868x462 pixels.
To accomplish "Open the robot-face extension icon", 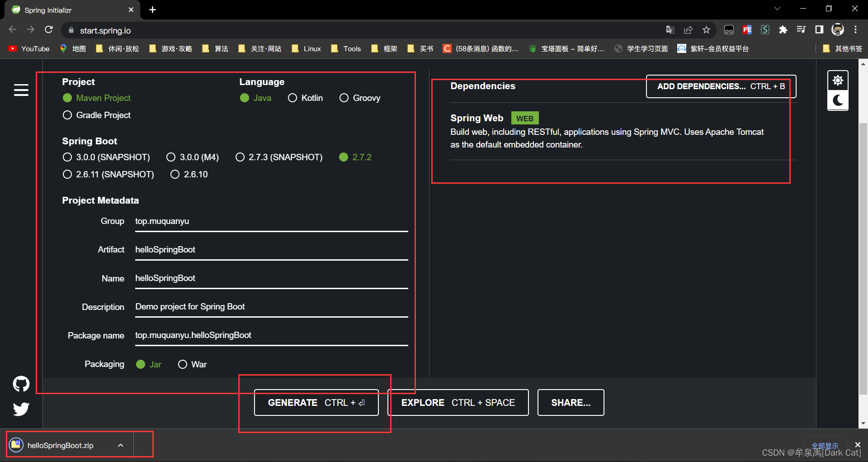I will [x=729, y=30].
